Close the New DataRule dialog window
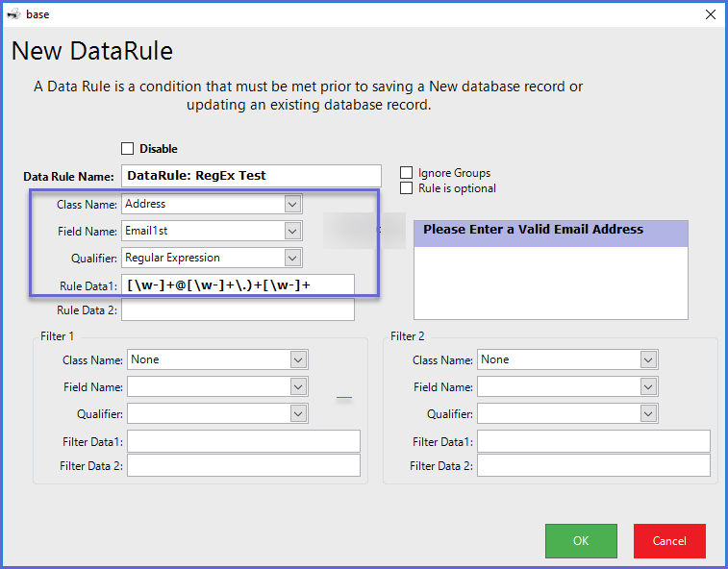This screenshot has width=728, height=569. [711, 14]
